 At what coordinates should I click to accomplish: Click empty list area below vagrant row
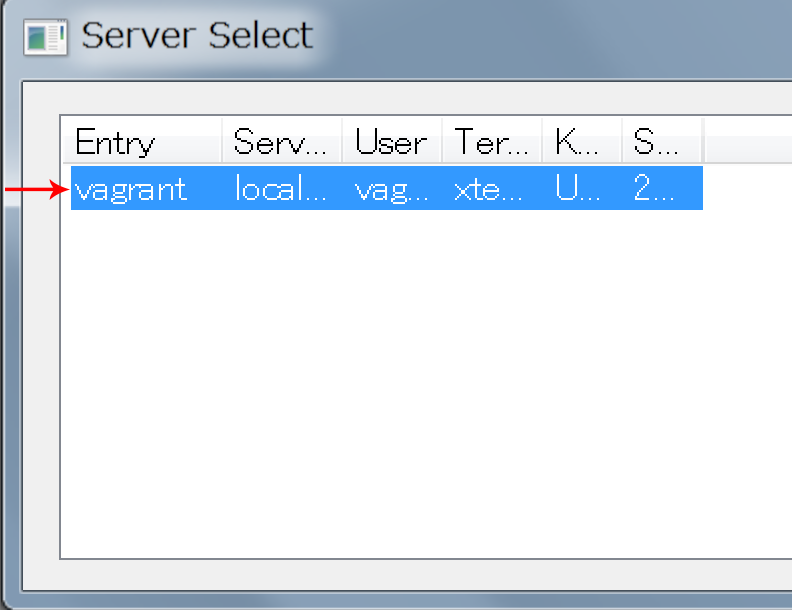(x=400, y=380)
